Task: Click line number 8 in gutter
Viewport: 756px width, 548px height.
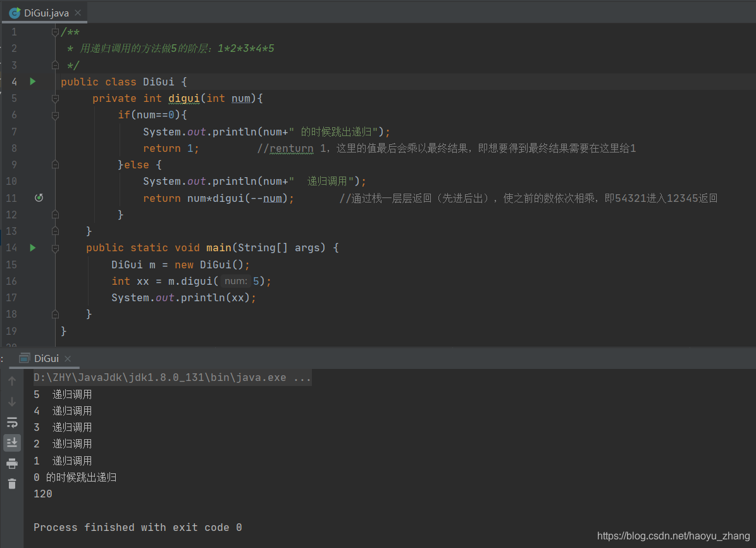Action: pos(14,148)
